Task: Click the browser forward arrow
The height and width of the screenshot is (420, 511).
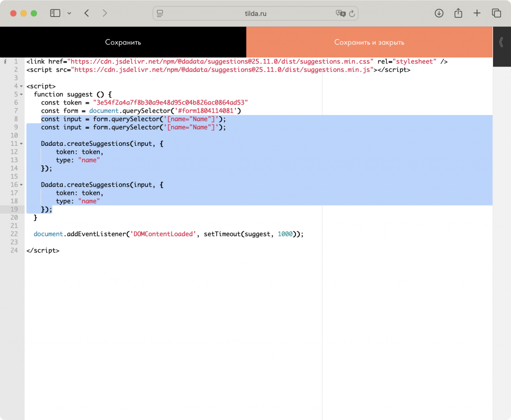Action: (105, 13)
